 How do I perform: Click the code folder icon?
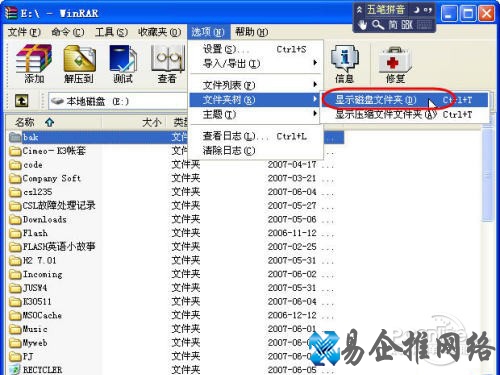[15, 165]
